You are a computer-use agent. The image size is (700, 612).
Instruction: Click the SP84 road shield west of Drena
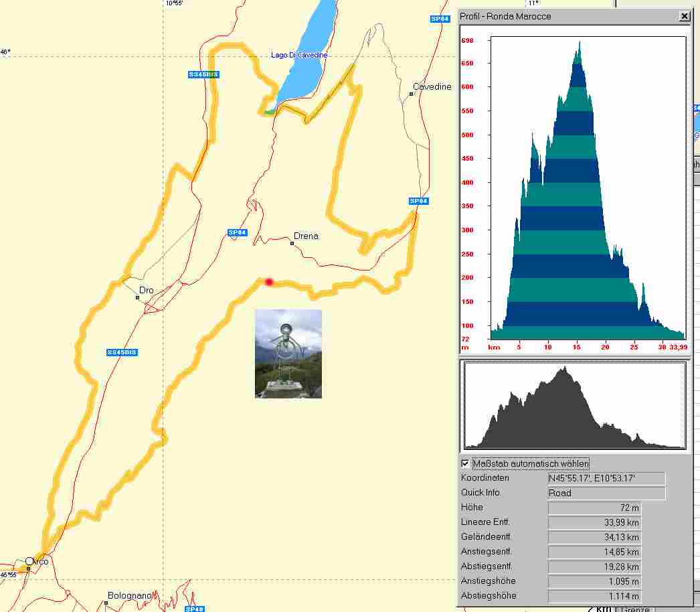pyautogui.click(x=238, y=232)
